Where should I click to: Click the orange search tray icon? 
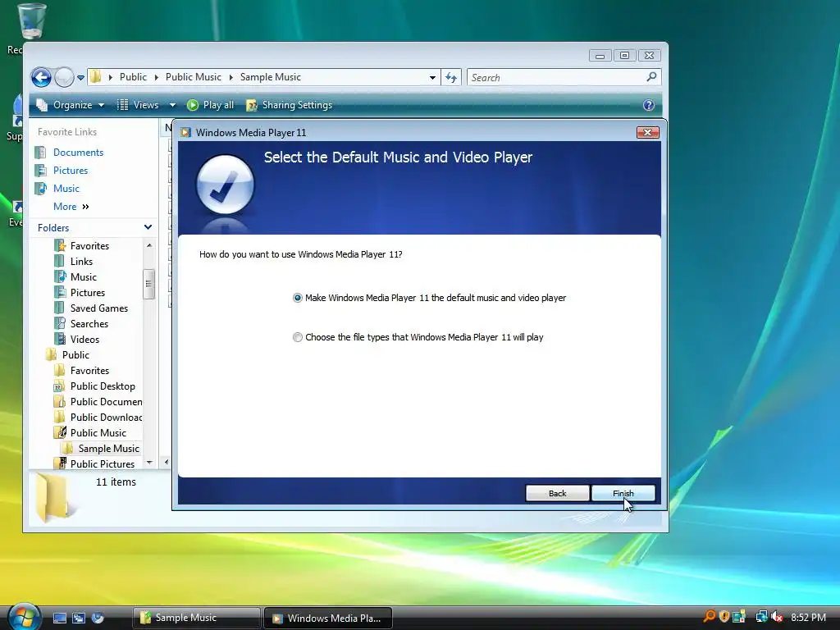710,617
